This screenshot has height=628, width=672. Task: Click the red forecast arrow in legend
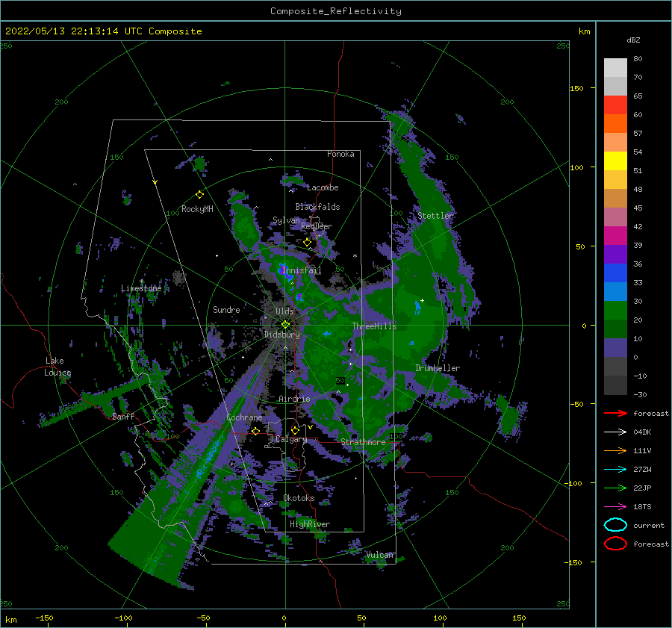(615, 413)
